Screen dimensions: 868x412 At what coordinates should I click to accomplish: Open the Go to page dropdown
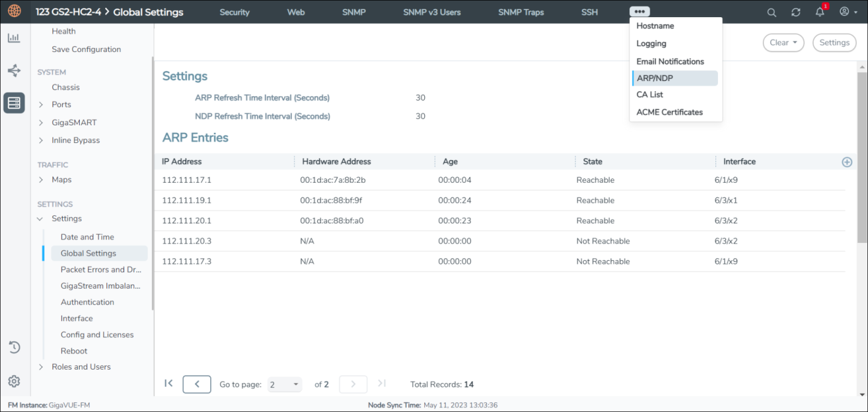point(284,385)
